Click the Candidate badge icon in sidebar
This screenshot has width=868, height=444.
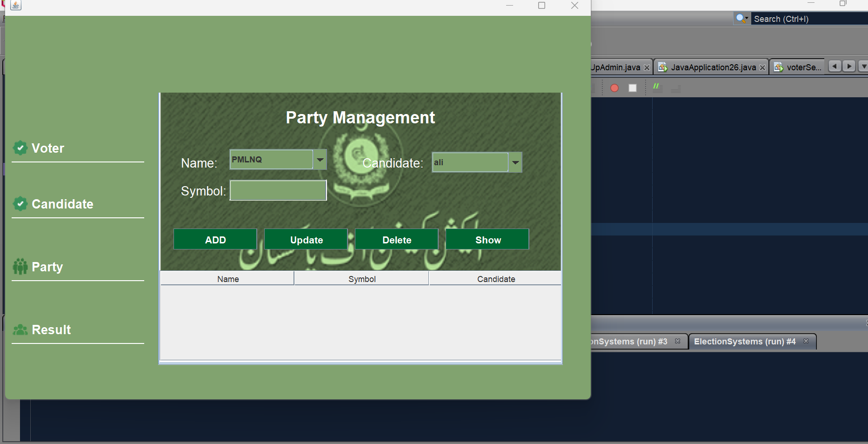tap(20, 204)
